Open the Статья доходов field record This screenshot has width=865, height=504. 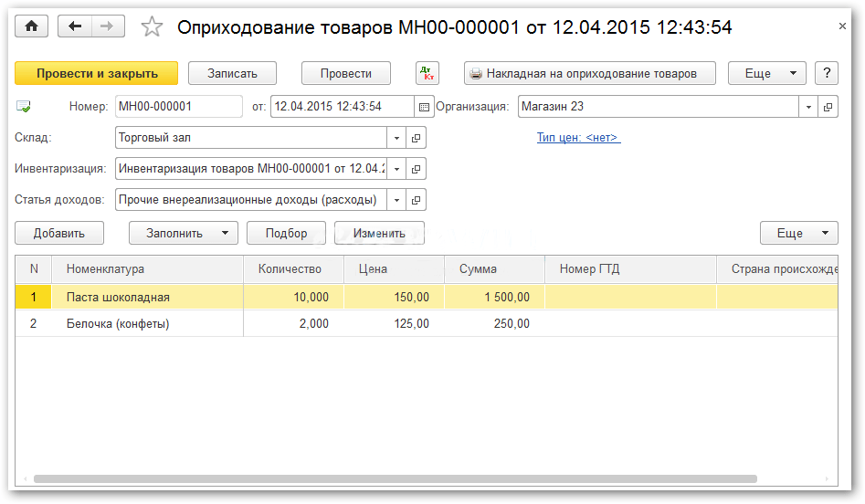(x=417, y=200)
